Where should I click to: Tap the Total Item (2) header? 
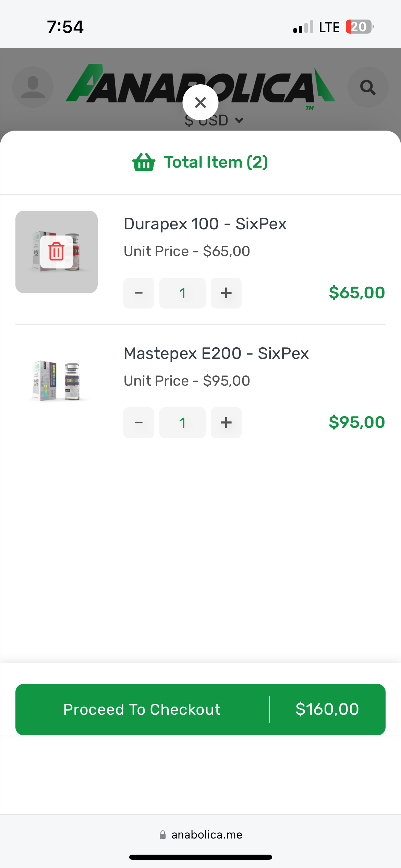[x=216, y=162]
